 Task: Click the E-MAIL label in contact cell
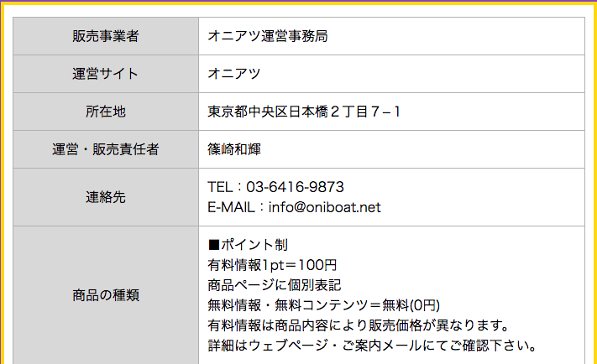coord(231,207)
